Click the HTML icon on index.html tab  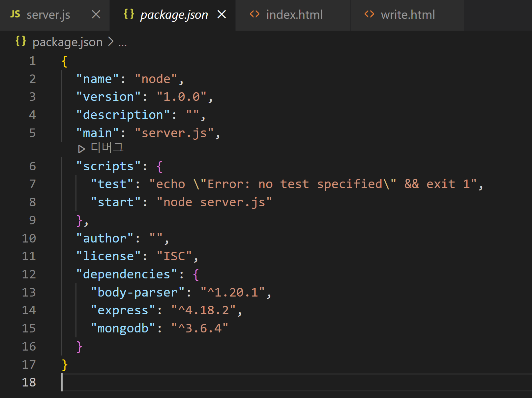[x=254, y=14]
